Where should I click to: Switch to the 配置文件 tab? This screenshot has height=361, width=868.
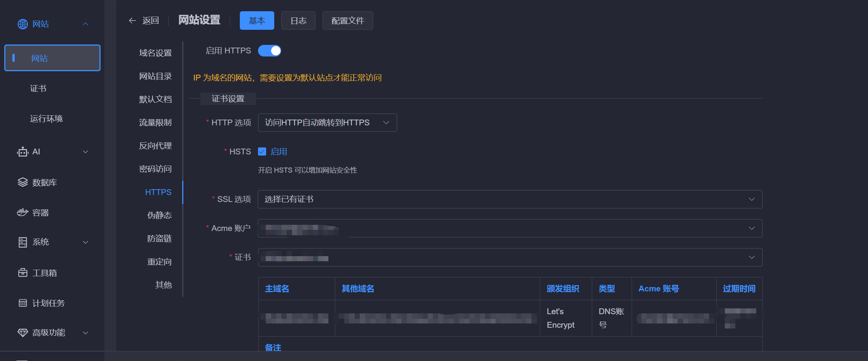[x=347, y=21]
